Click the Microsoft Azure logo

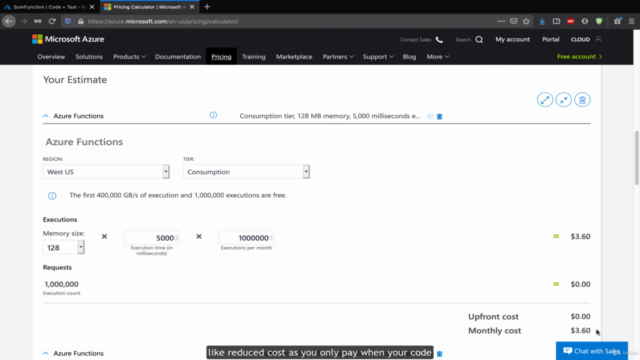(68, 39)
